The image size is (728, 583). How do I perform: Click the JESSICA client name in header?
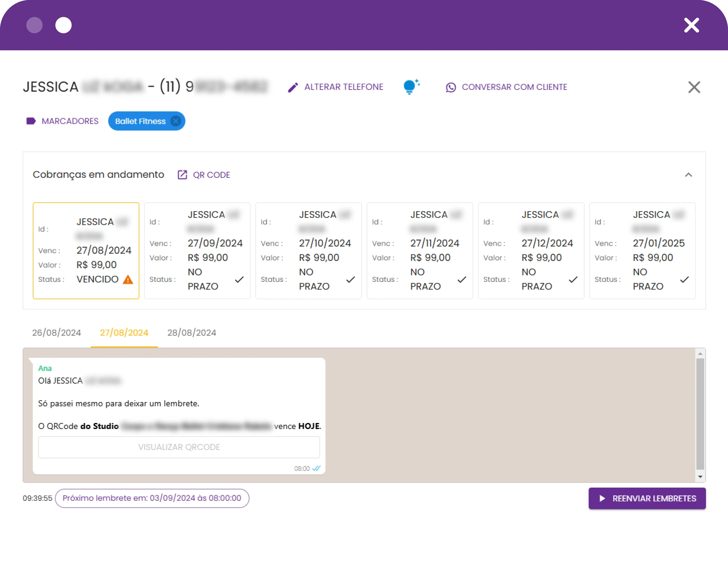coord(51,87)
